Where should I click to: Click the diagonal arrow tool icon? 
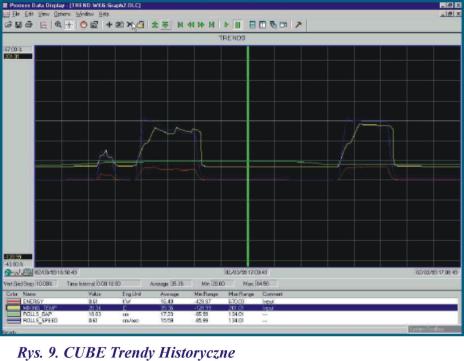click(x=298, y=25)
